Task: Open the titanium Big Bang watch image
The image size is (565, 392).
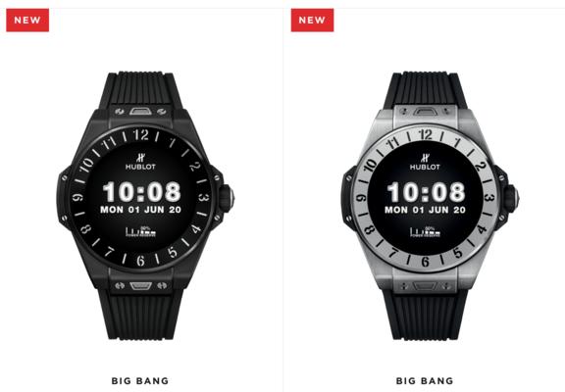Action: 430,205
